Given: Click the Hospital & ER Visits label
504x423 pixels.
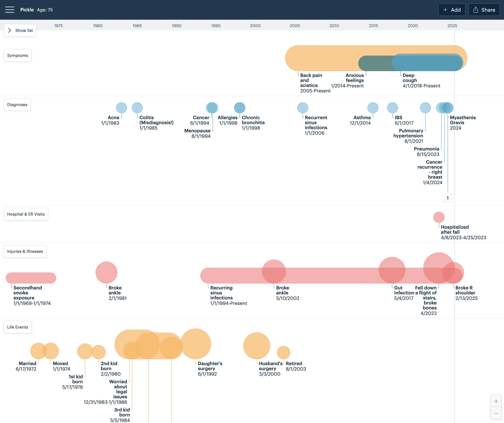Looking at the screenshot, I should click(x=26, y=214).
